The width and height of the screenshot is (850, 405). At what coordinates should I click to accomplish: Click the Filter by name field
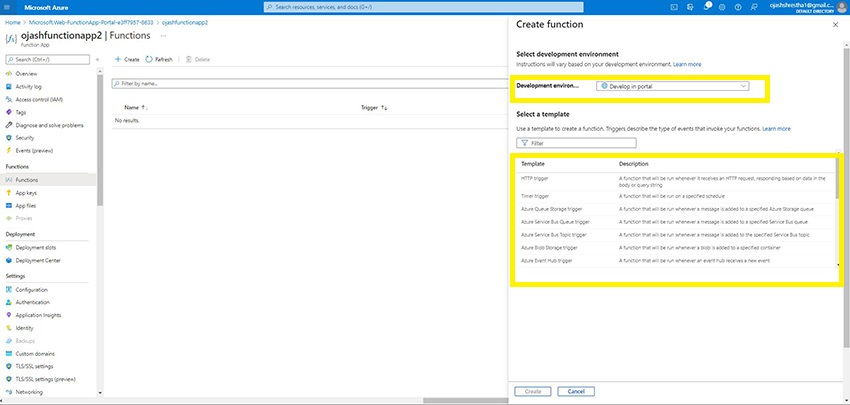(310, 84)
